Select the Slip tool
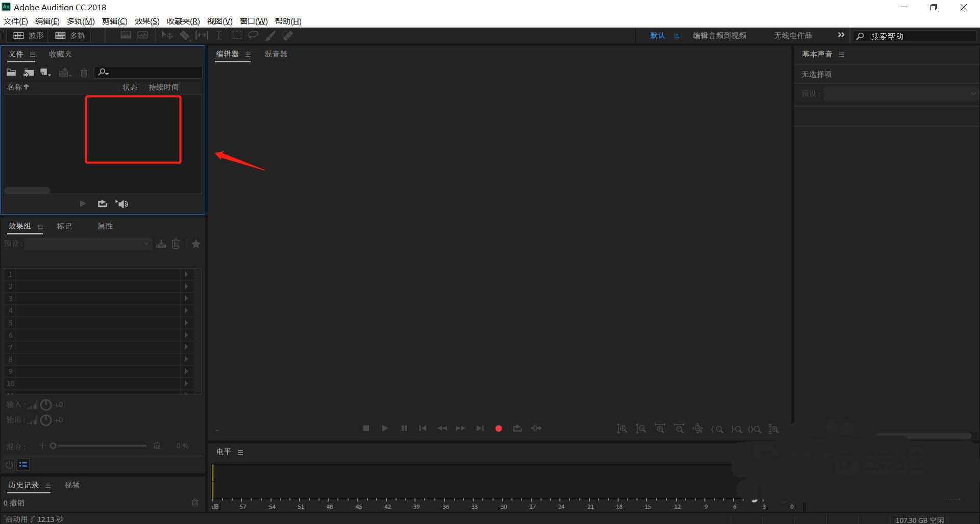980x524 pixels. point(202,35)
